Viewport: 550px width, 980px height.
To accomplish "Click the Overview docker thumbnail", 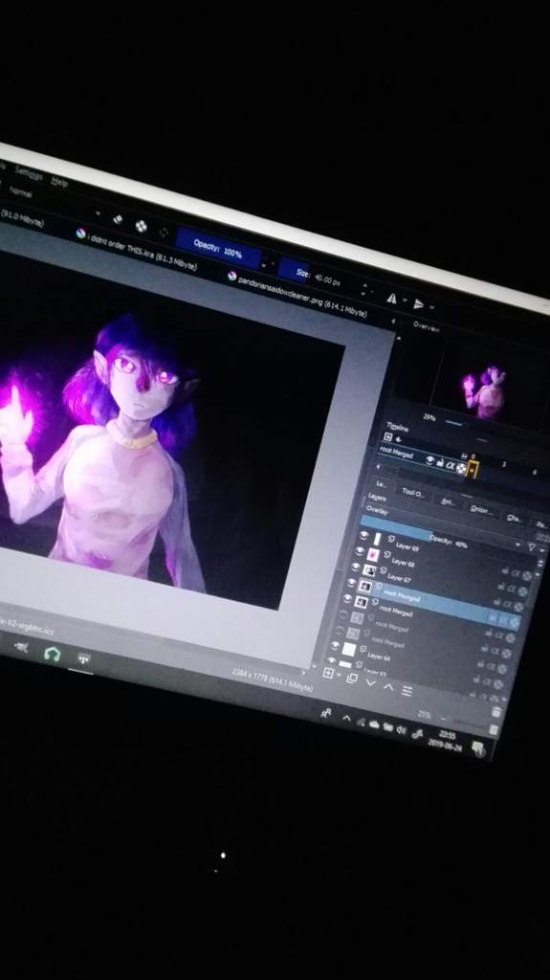I will (491, 385).
